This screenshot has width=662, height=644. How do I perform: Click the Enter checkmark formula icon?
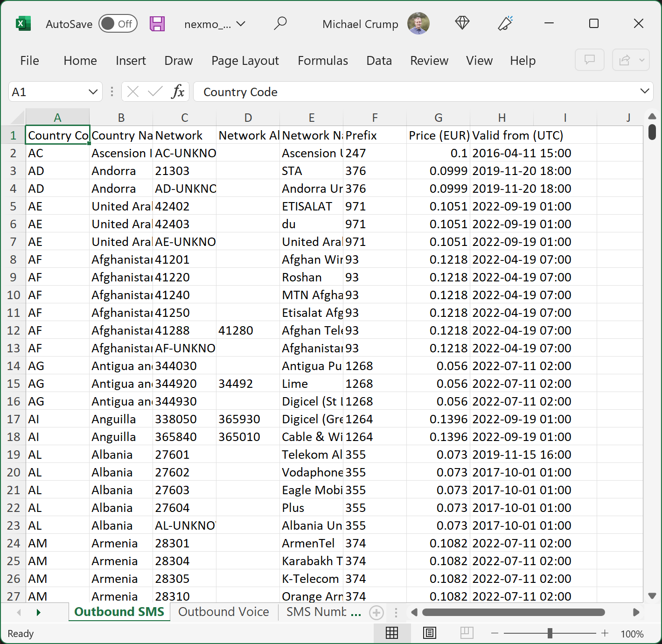click(155, 91)
